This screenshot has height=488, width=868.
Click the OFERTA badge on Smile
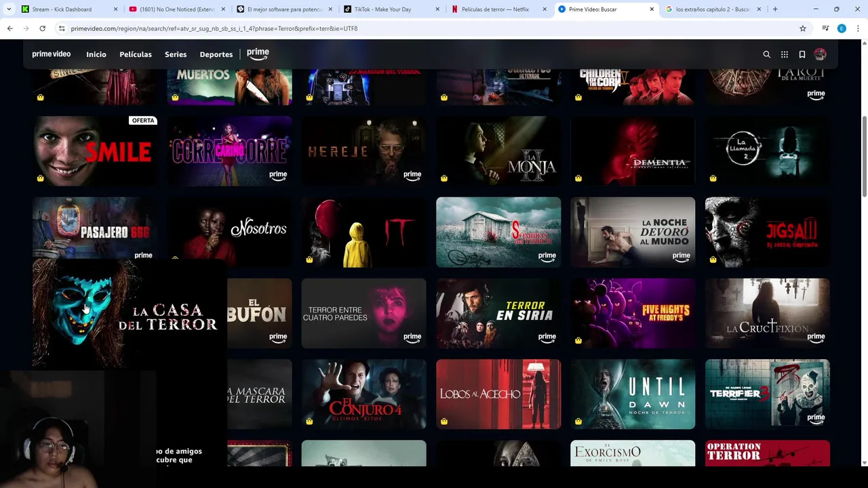coord(143,121)
